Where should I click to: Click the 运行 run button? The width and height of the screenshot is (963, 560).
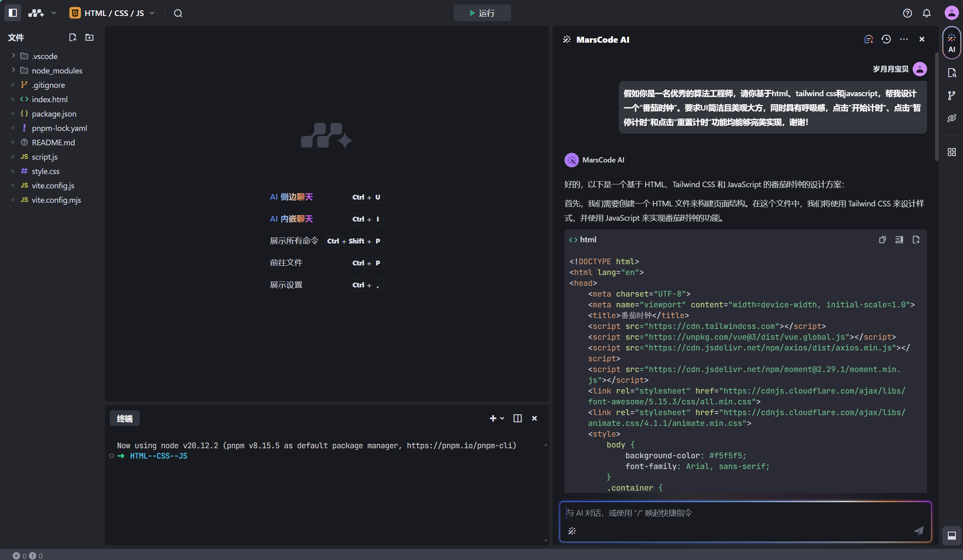(482, 13)
